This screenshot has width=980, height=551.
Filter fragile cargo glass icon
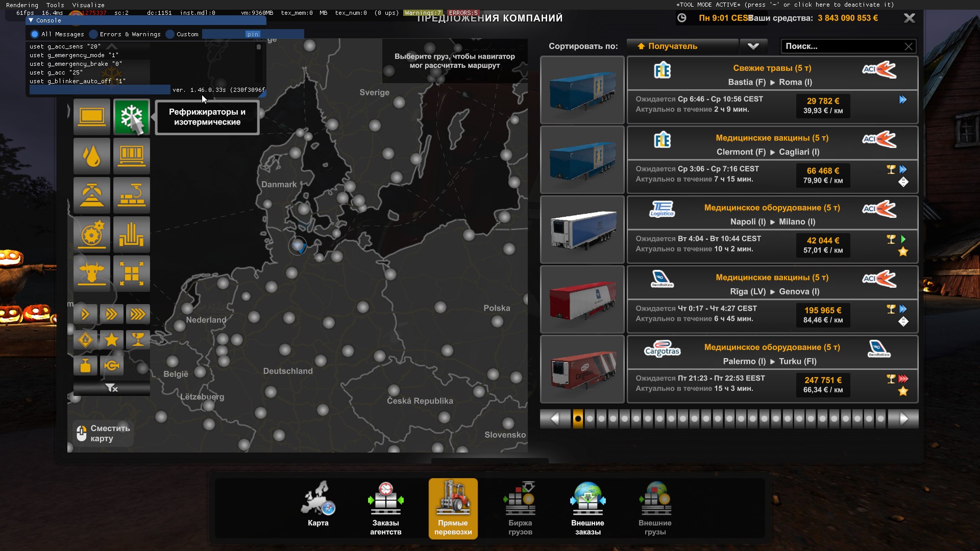138,340
